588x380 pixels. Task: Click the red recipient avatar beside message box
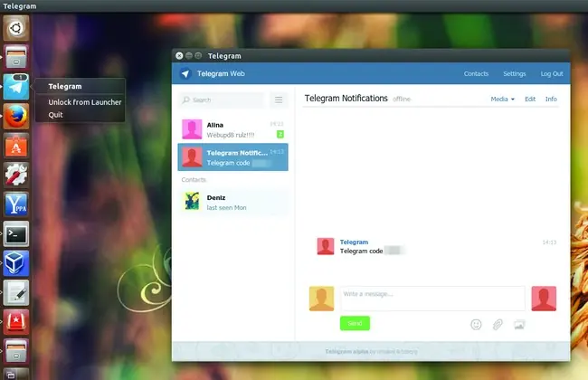(x=544, y=299)
